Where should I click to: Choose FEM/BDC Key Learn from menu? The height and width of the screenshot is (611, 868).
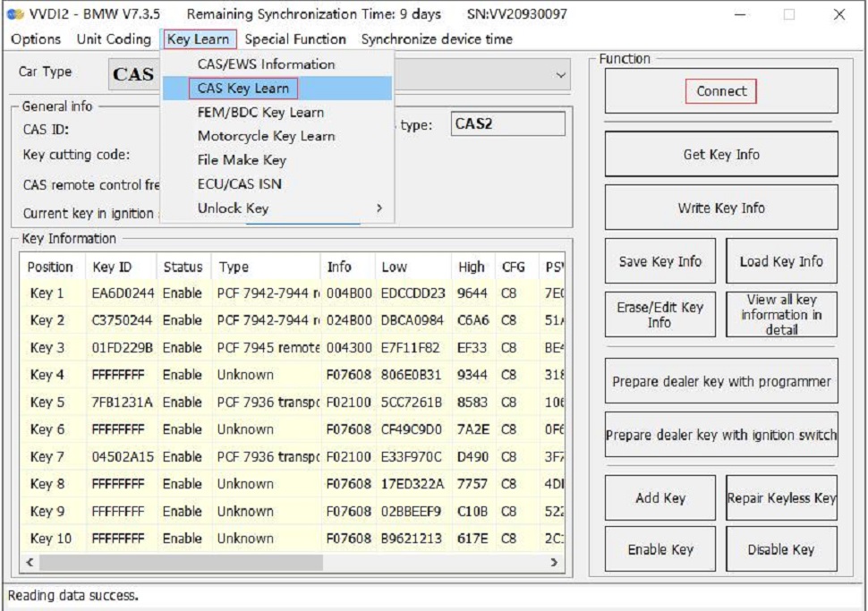pos(260,113)
